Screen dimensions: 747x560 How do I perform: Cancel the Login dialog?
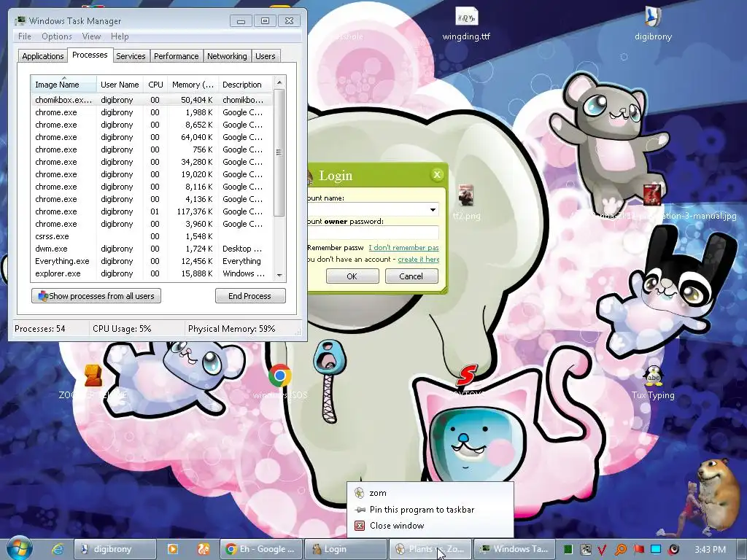pyautogui.click(x=411, y=276)
